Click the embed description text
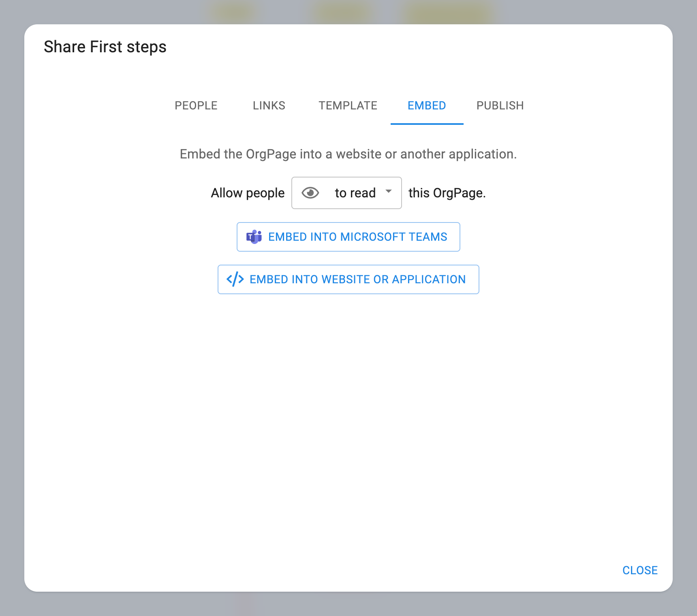The width and height of the screenshot is (697, 616). pos(348,154)
